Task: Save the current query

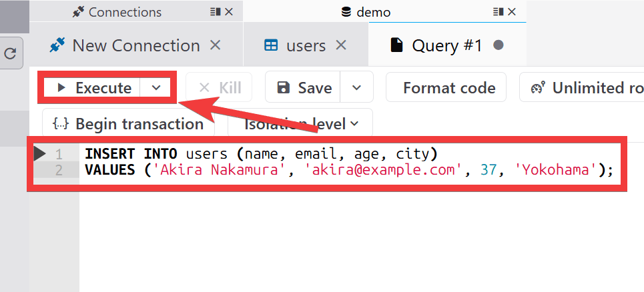Action: pyautogui.click(x=303, y=87)
